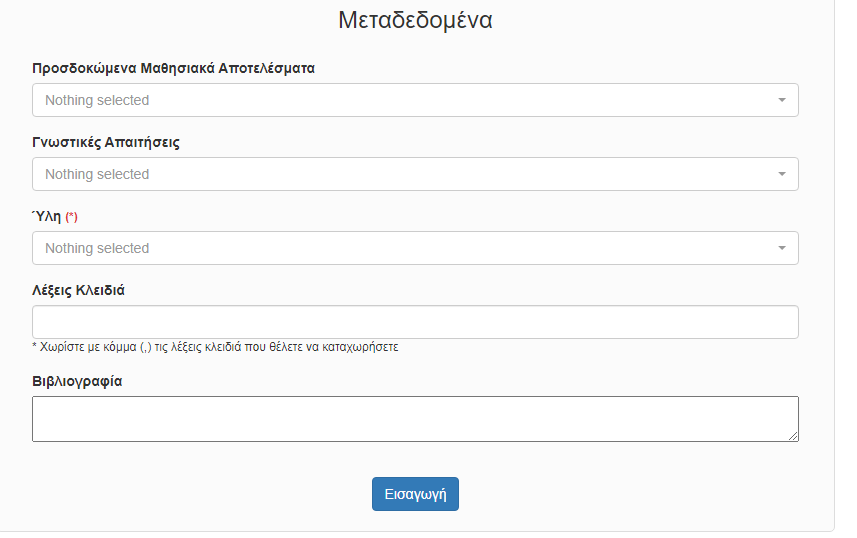The height and width of the screenshot is (538, 857).
Task: Click the Nothing selected placeholder under Γνωστικές Απαιτήσεις
Action: [97, 174]
